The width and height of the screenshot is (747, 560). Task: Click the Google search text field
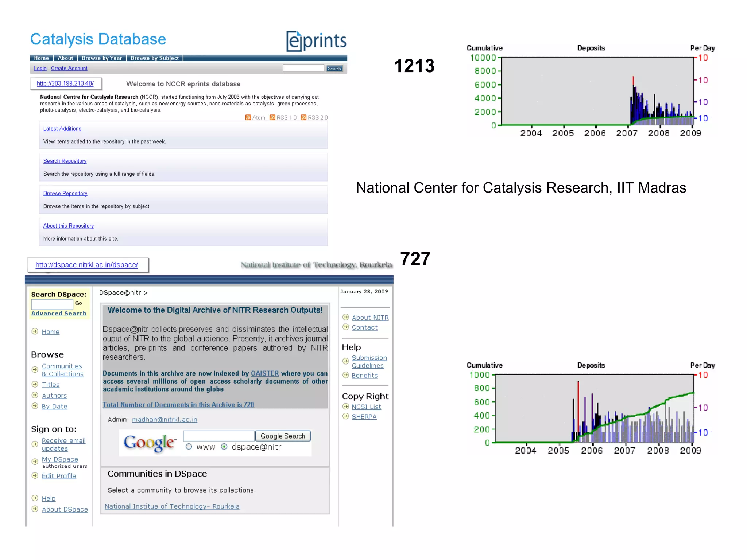point(219,436)
